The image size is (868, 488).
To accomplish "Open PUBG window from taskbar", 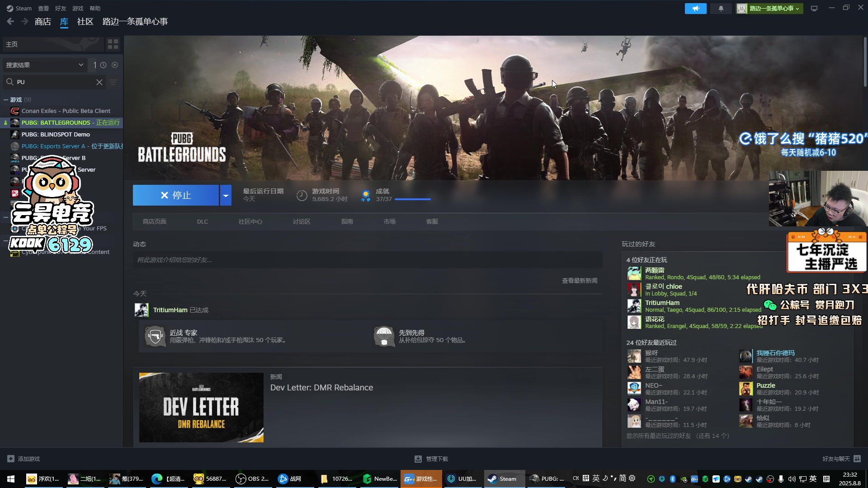I will pos(547,479).
